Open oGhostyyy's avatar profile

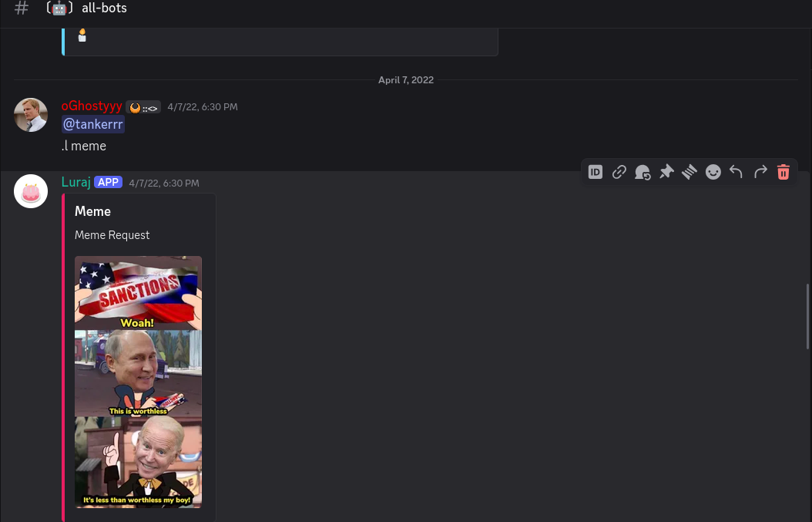pyautogui.click(x=31, y=115)
